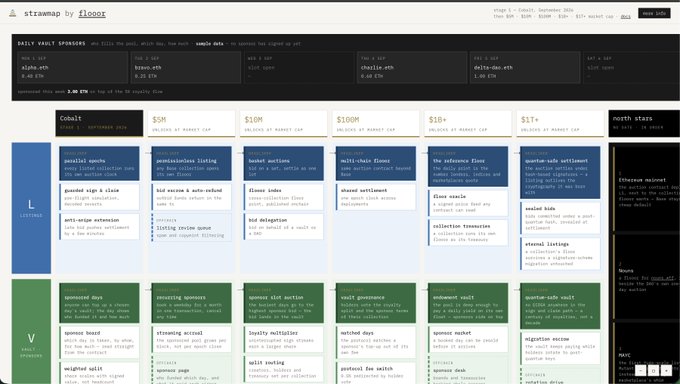Click the strawmap logo icon
Image resolution: width=680 pixels, height=384 pixels.
point(13,13)
